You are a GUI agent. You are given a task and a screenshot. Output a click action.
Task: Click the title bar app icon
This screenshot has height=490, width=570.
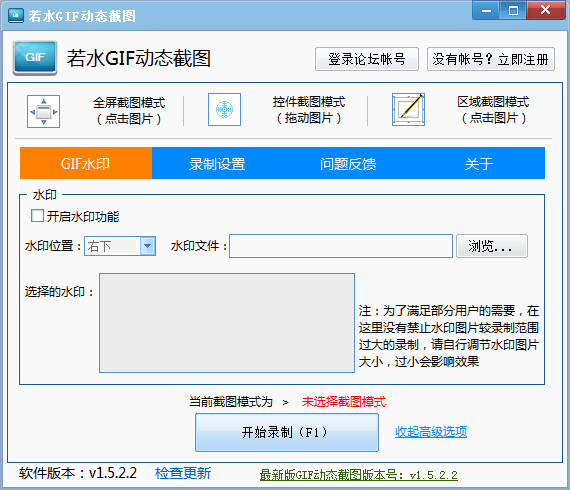click(x=16, y=15)
